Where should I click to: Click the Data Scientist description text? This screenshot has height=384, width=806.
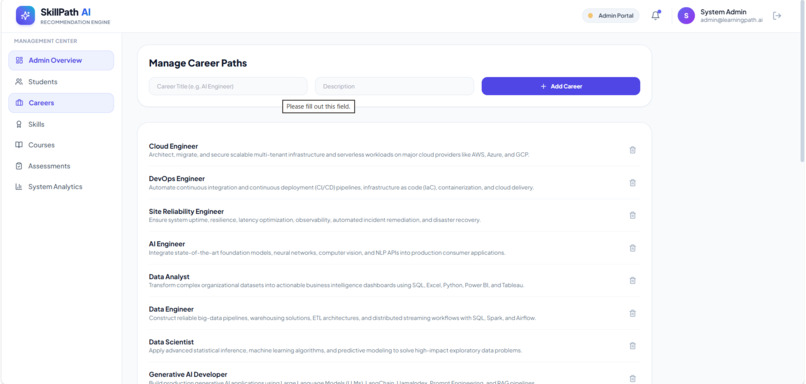click(335, 351)
